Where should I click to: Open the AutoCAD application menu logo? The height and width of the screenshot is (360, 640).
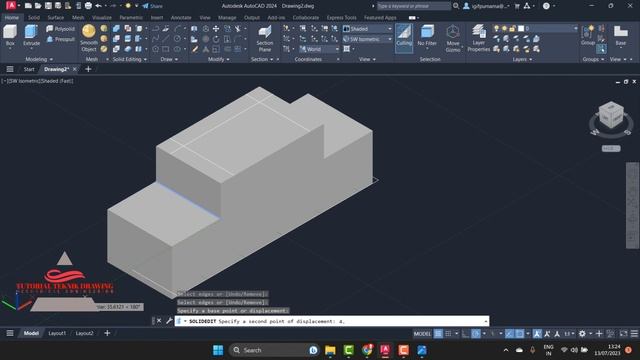click(11, 5)
